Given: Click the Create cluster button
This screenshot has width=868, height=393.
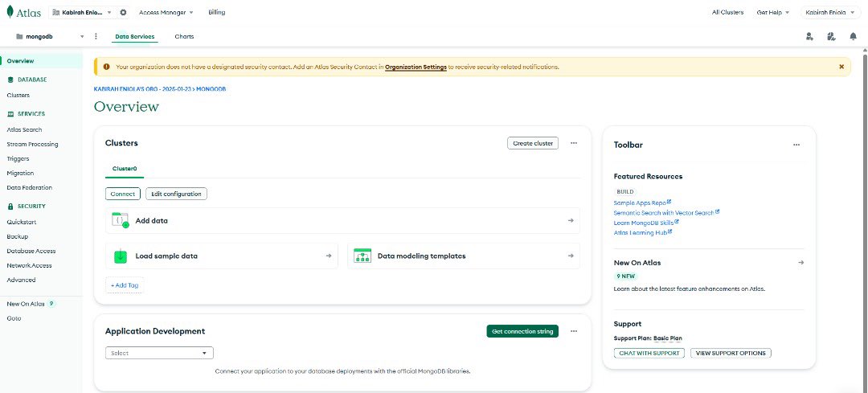Looking at the screenshot, I should (x=533, y=143).
